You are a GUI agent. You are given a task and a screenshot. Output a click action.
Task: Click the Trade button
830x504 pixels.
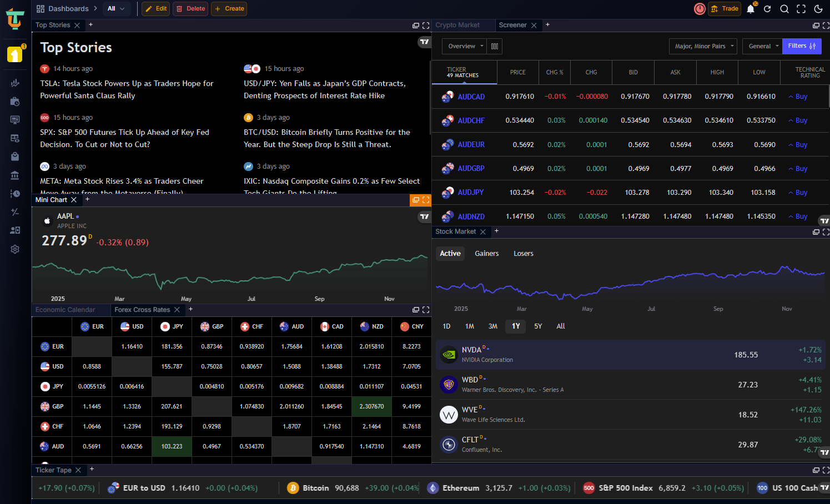[x=725, y=9]
